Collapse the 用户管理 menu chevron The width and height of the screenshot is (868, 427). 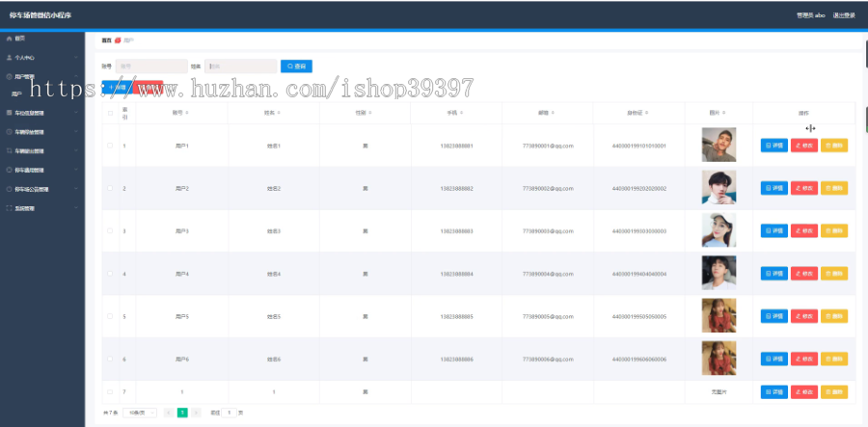point(76,77)
